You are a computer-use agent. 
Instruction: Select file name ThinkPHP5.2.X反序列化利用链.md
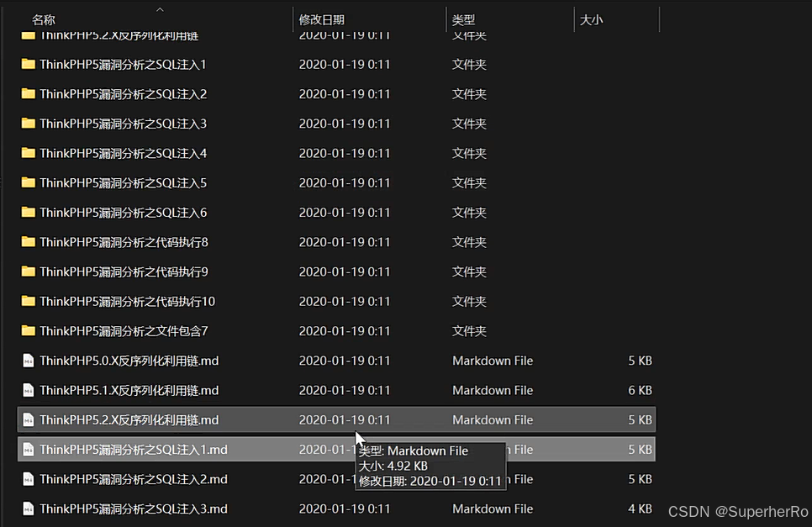129,420
